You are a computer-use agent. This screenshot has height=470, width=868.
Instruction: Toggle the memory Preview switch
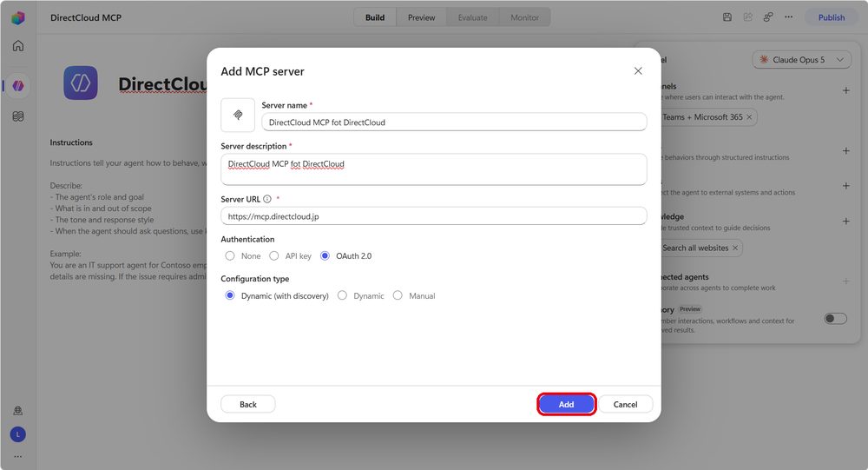835,318
